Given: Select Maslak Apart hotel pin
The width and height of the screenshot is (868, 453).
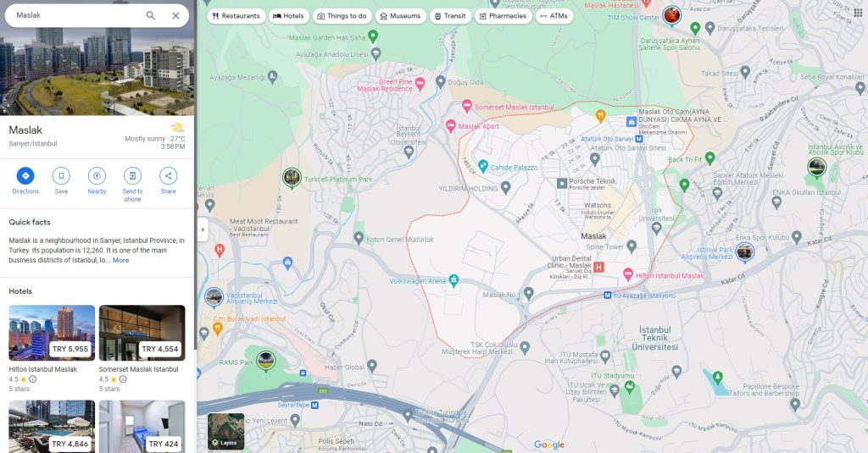Looking at the screenshot, I should 451,125.
